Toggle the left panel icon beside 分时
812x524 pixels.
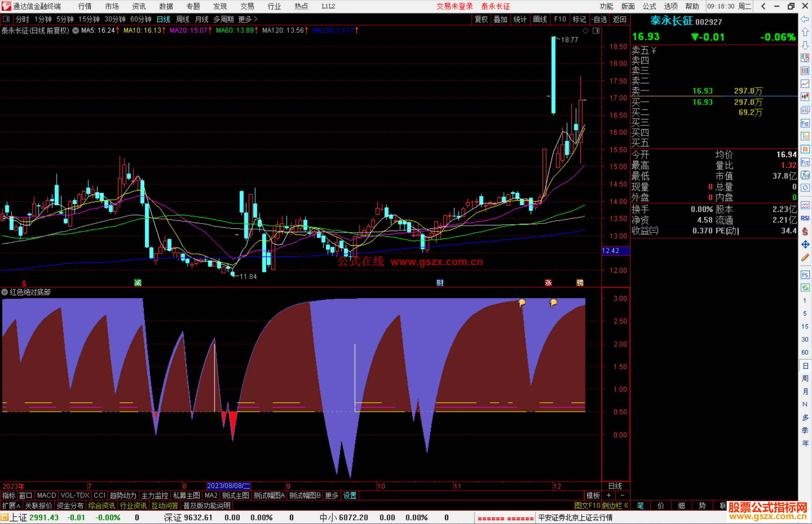[6, 19]
